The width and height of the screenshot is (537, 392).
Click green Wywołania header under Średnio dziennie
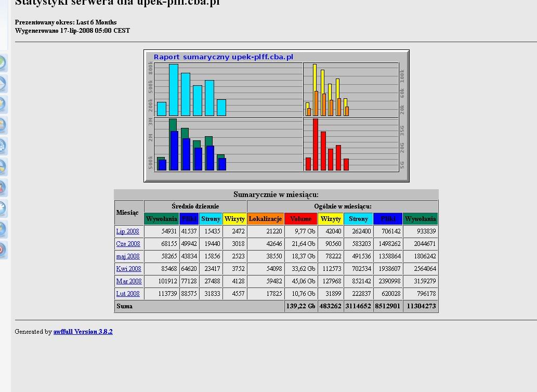(x=162, y=219)
